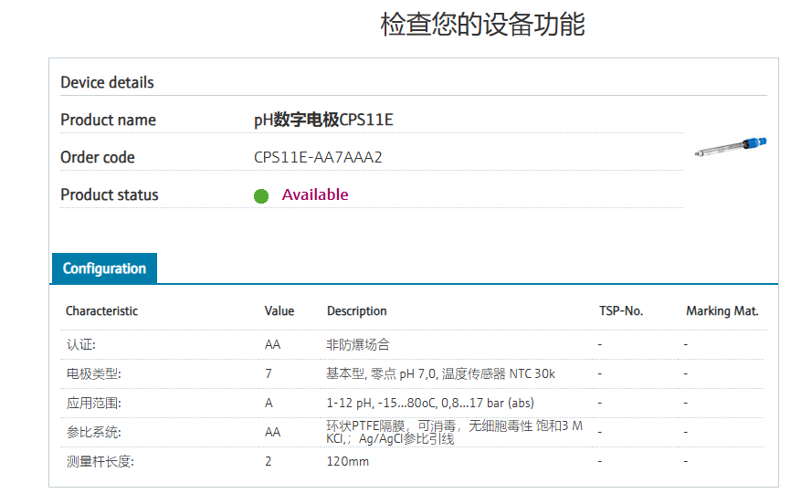Click the 非防爆场合 description text
Viewport: 812px width, 504px height.
pos(358,345)
